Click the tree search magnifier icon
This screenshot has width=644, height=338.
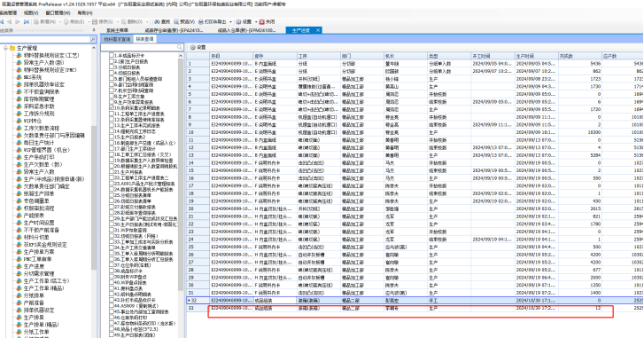(x=93, y=39)
